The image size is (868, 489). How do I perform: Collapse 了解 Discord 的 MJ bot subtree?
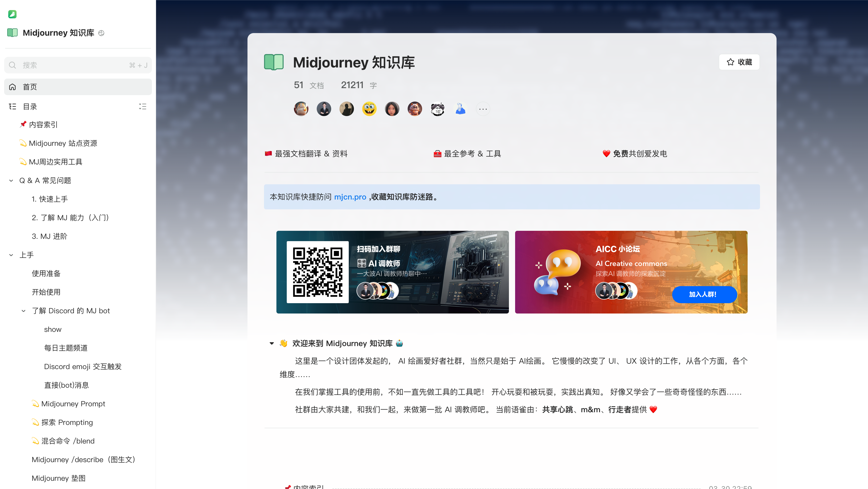tap(24, 311)
